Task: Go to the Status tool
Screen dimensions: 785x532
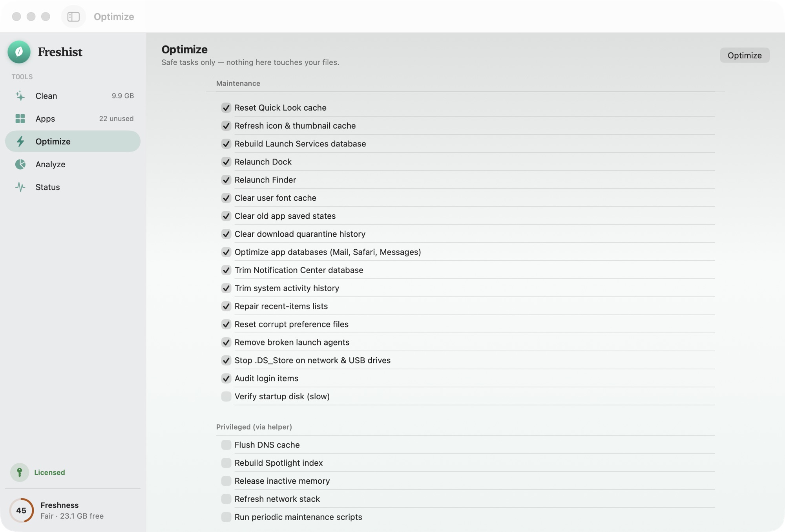Action: 73,187
